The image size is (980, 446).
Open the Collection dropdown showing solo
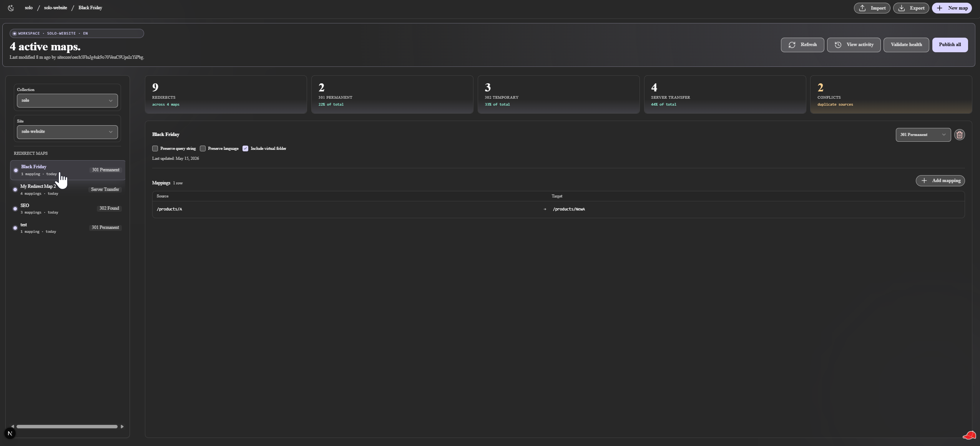tap(67, 101)
